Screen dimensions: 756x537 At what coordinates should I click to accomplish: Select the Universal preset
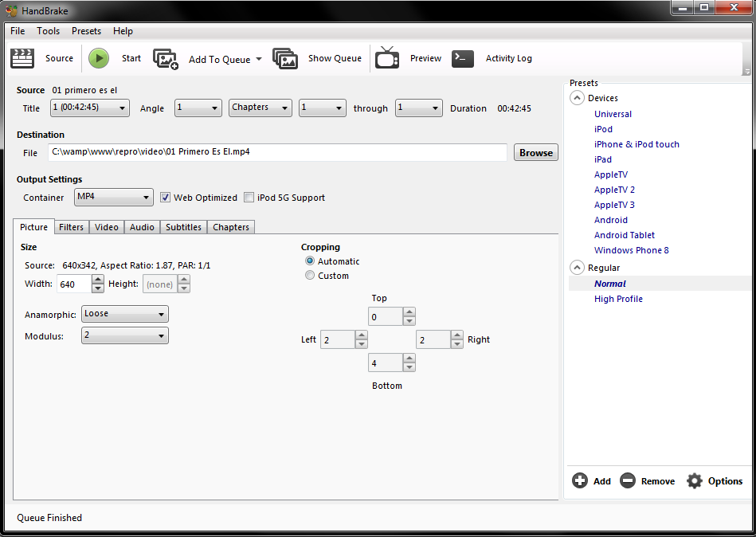[x=613, y=114]
